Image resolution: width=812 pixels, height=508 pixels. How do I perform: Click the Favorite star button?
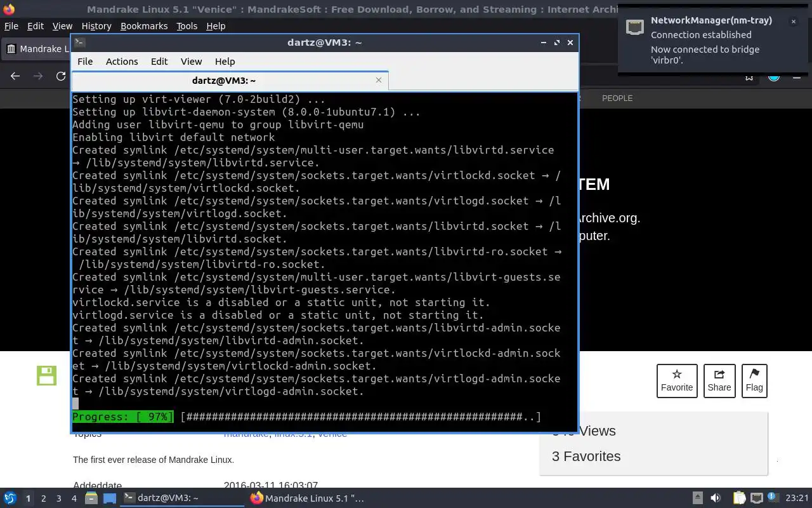pos(677,381)
